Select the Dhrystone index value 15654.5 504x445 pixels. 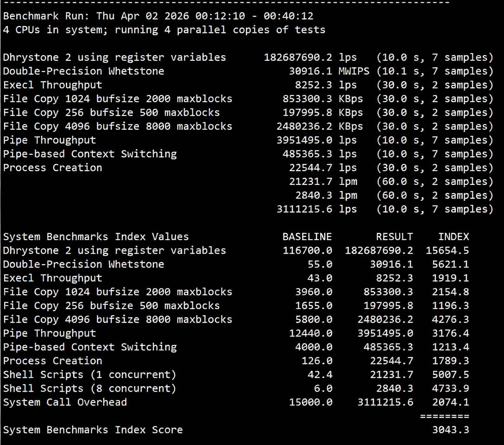pyautogui.click(x=448, y=250)
